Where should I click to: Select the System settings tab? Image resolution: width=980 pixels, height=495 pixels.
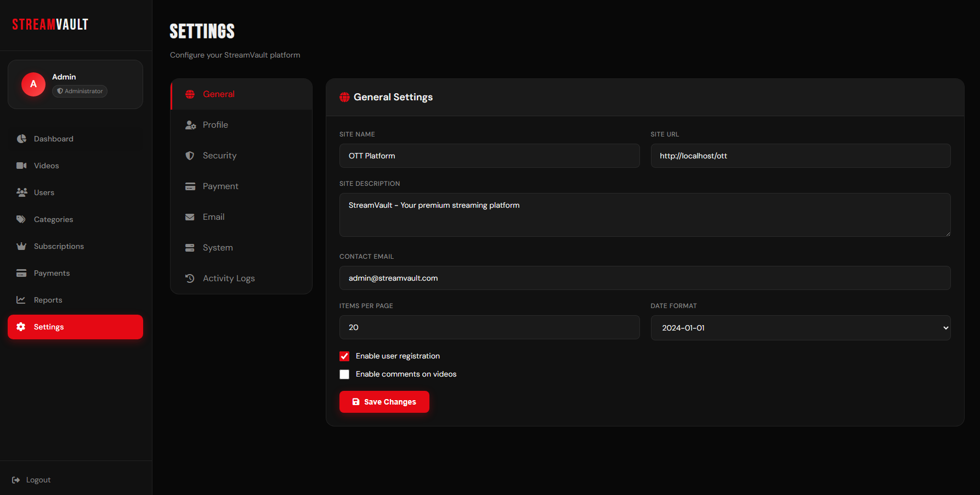tap(217, 248)
